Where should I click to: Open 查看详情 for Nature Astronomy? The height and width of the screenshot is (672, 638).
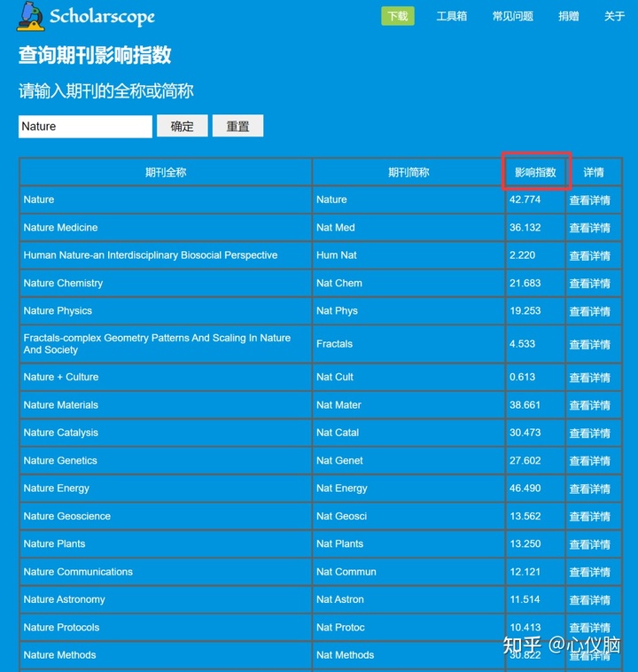point(590,600)
